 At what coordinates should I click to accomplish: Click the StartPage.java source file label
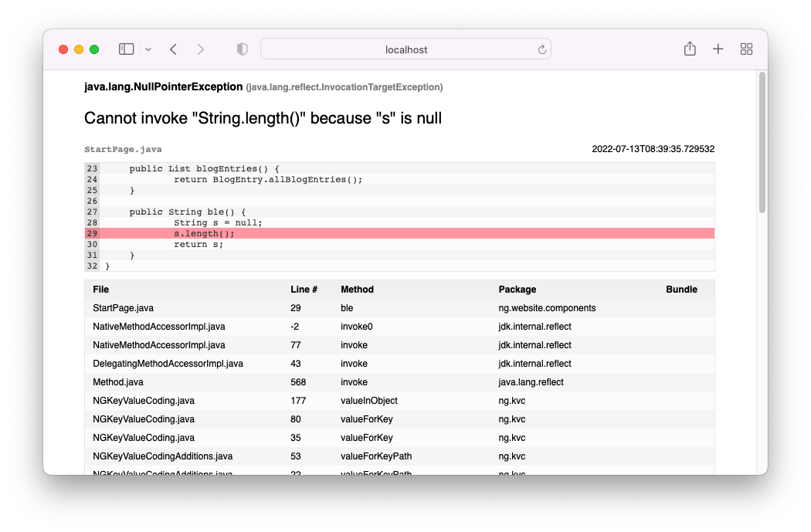(123, 150)
